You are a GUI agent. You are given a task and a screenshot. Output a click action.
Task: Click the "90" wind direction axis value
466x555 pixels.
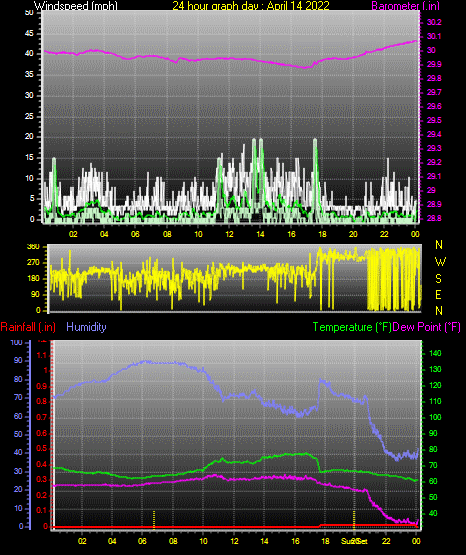point(35,294)
